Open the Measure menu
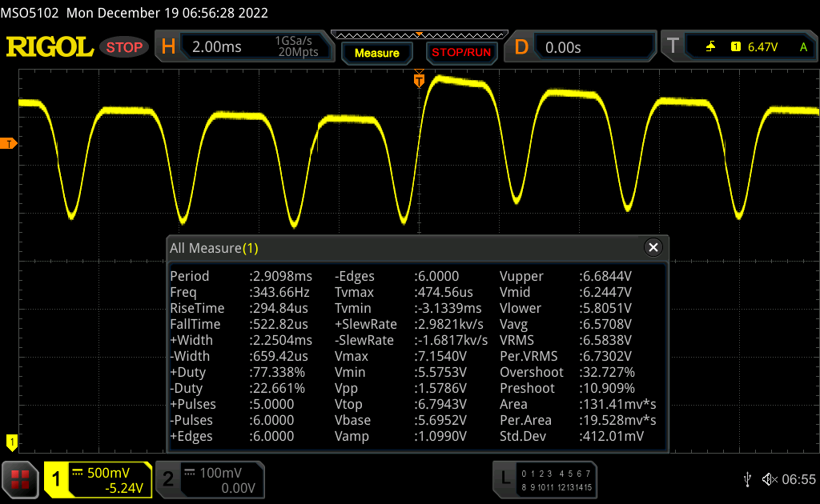820x504 pixels. (x=376, y=53)
